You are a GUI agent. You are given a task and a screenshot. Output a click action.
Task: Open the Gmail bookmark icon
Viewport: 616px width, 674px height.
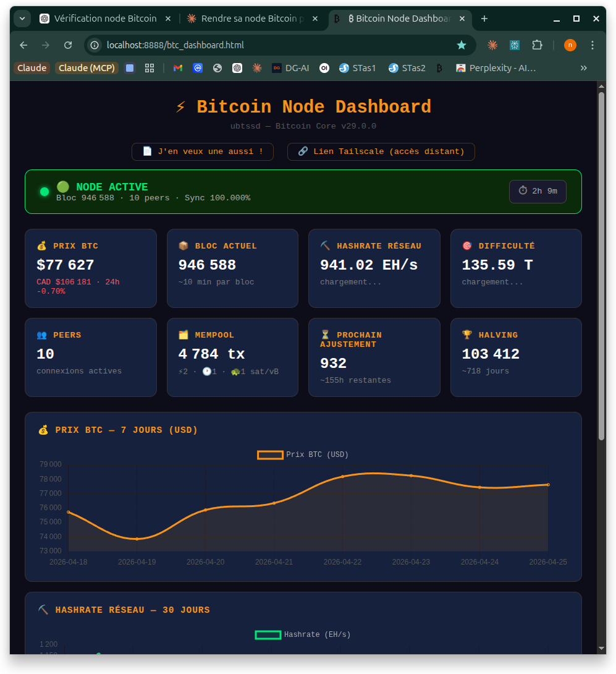tap(178, 68)
